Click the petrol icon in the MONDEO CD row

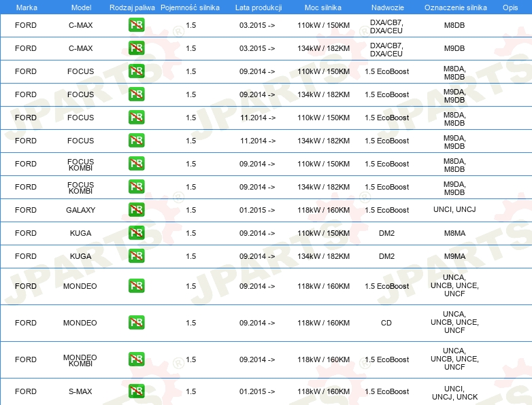point(136,323)
